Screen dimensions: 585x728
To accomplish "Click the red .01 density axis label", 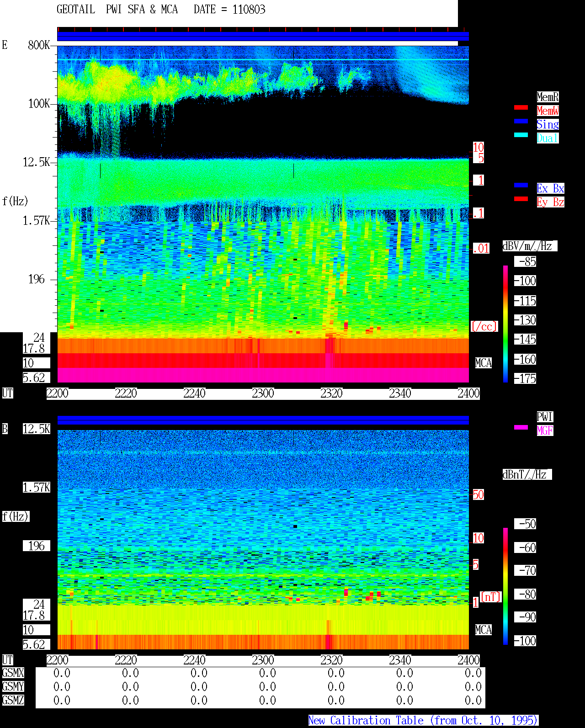I will (x=481, y=249).
